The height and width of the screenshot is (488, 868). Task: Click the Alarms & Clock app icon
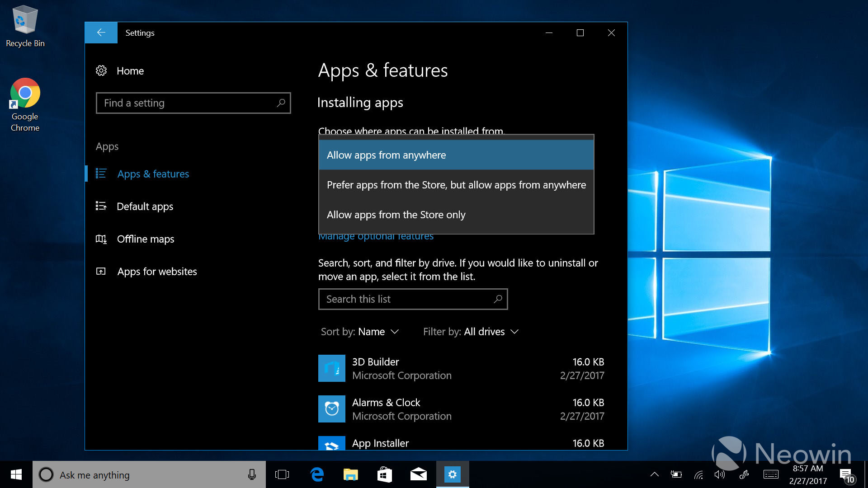[331, 409]
